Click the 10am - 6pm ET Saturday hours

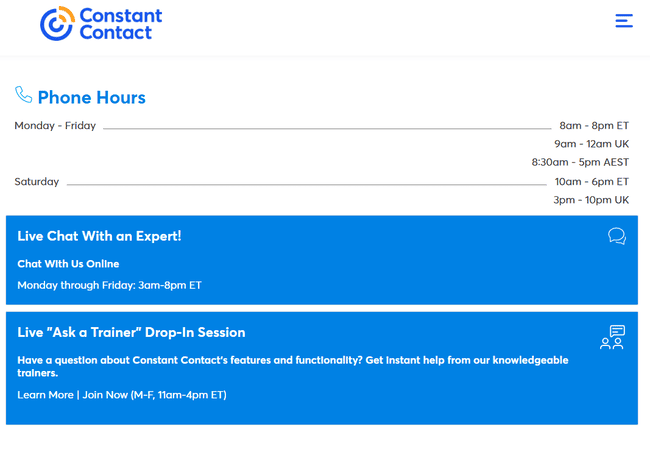(591, 182)
